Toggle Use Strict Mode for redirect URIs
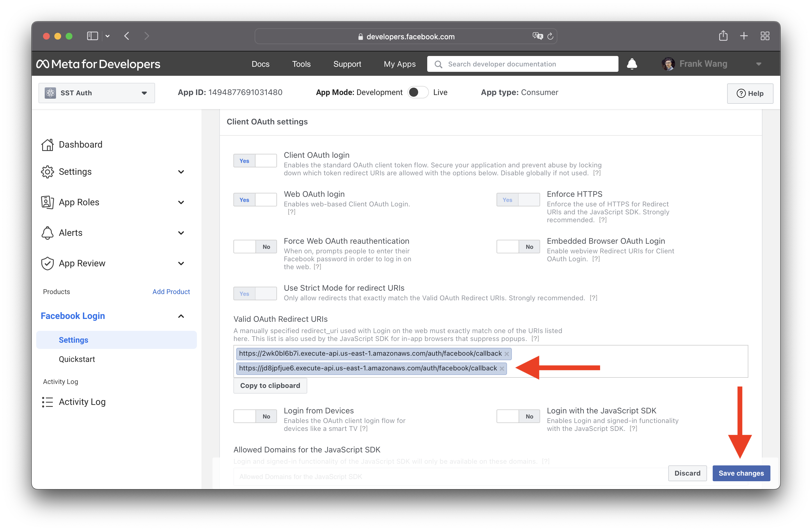This screenshot has width=812, height=531. [x=255, y=294]
